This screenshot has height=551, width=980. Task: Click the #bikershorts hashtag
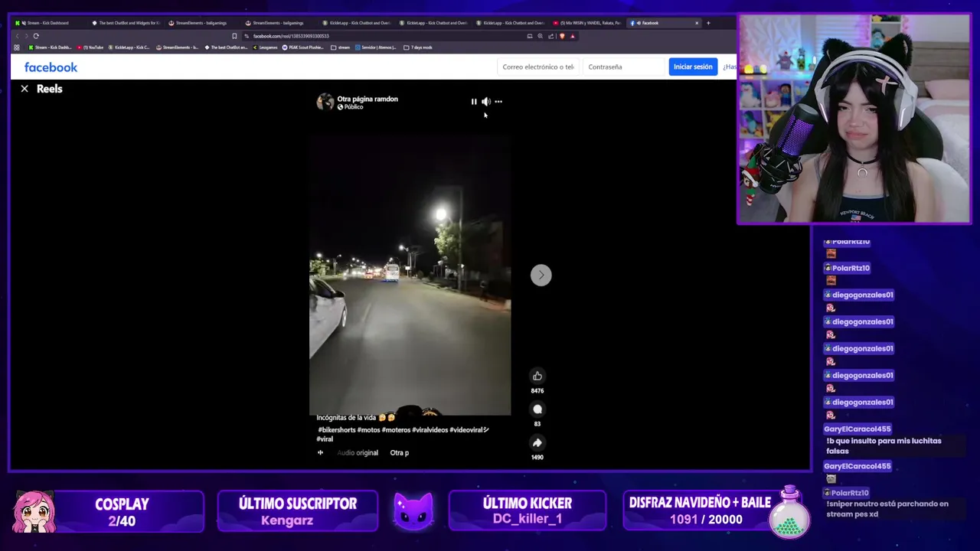pyautogui.click(x=337, y=430)
